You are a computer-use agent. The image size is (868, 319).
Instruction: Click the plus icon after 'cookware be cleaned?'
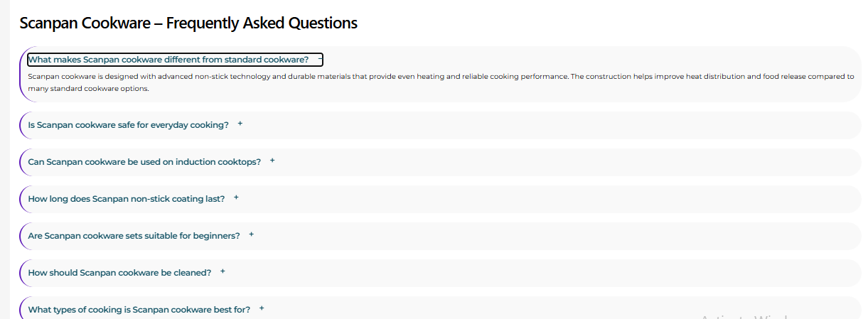(x=223, y=271)
